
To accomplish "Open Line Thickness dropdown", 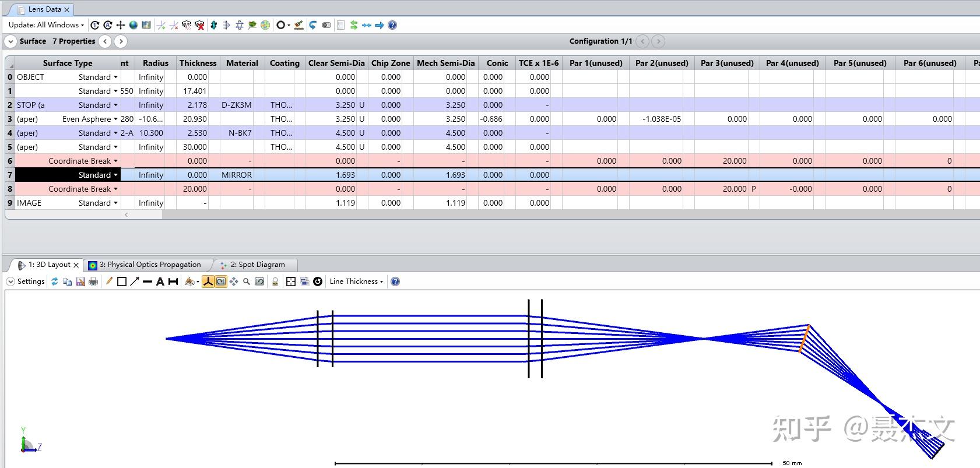I will 356,281.
